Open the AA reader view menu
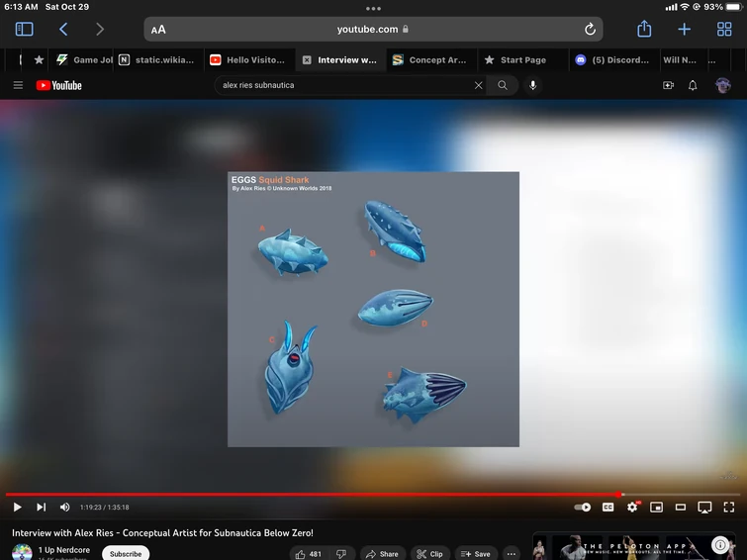The width and height of the screenshot is (747, 560). click(x=158, y=30)
